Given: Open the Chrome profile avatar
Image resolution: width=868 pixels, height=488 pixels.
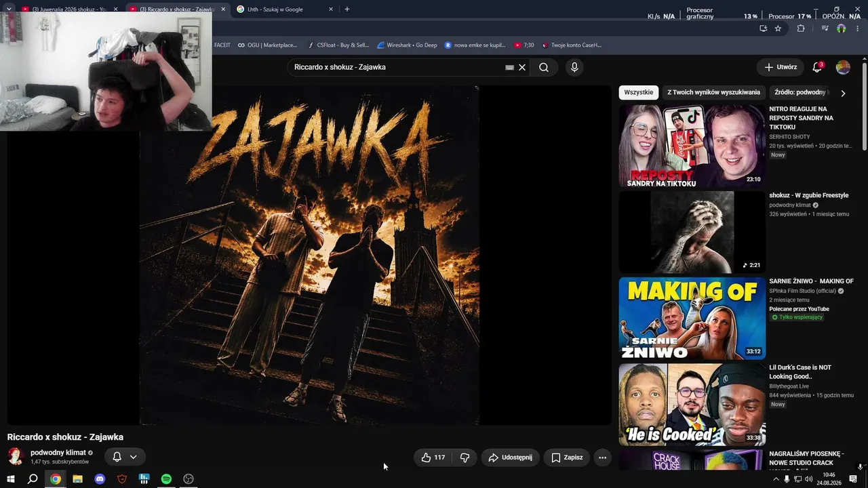Looking at the screenshot, I should 842,28.
